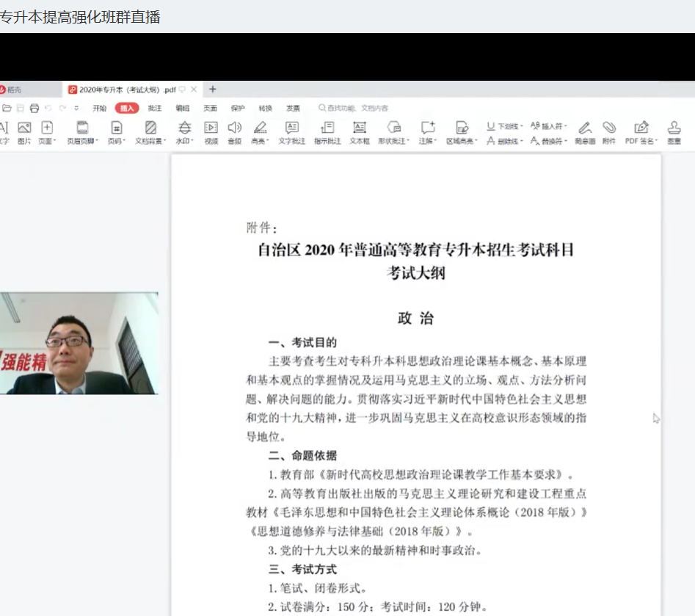The height and width of the screenshot is (616, 695).
Task: Click the print icon in quick access bar
Action: pos(34,108)
